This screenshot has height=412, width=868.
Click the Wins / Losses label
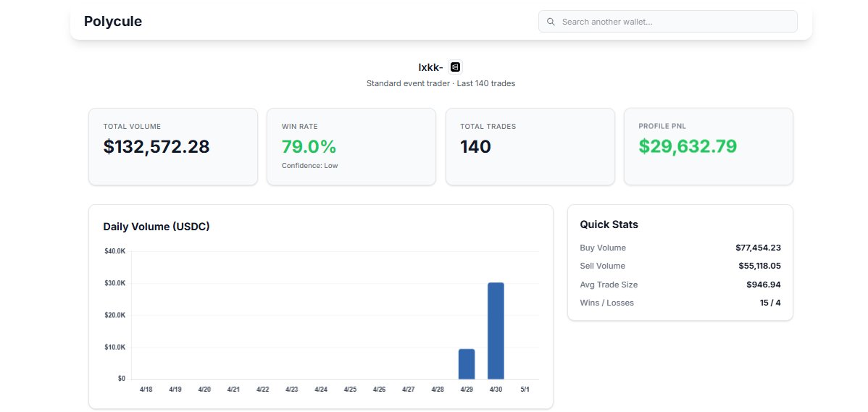(606, 303)
